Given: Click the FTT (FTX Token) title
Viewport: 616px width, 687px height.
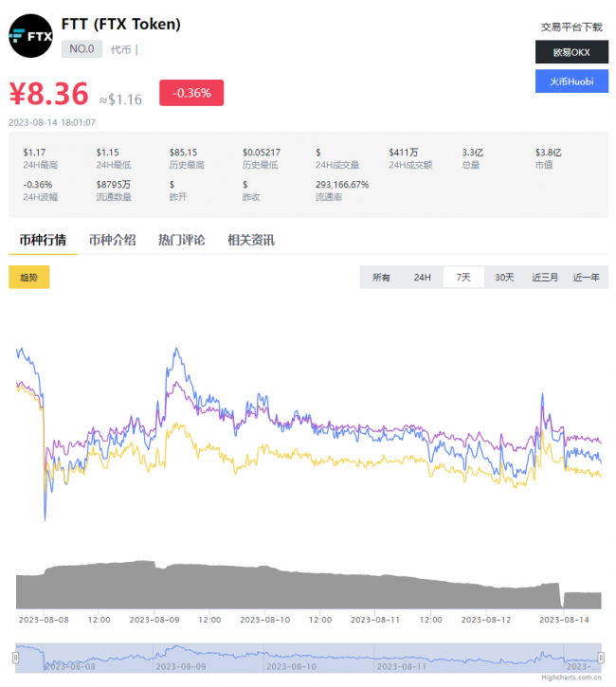Looking at the screenshot, I should [121, 24].
